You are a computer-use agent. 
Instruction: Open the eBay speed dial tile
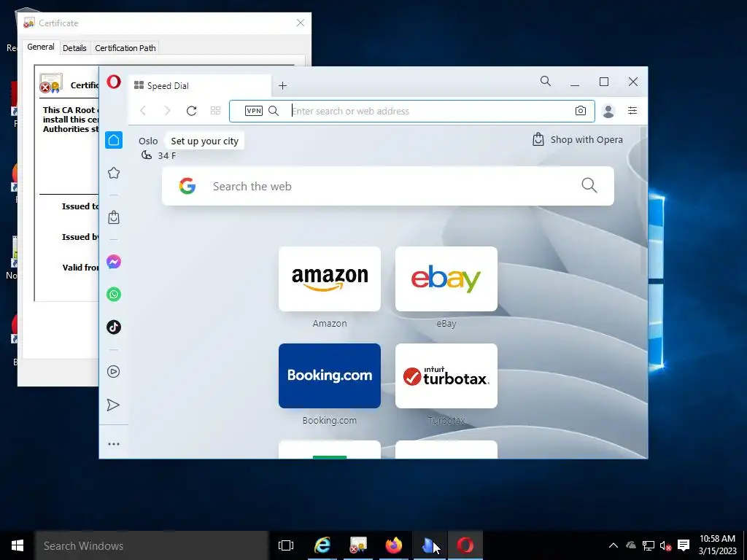446,279
